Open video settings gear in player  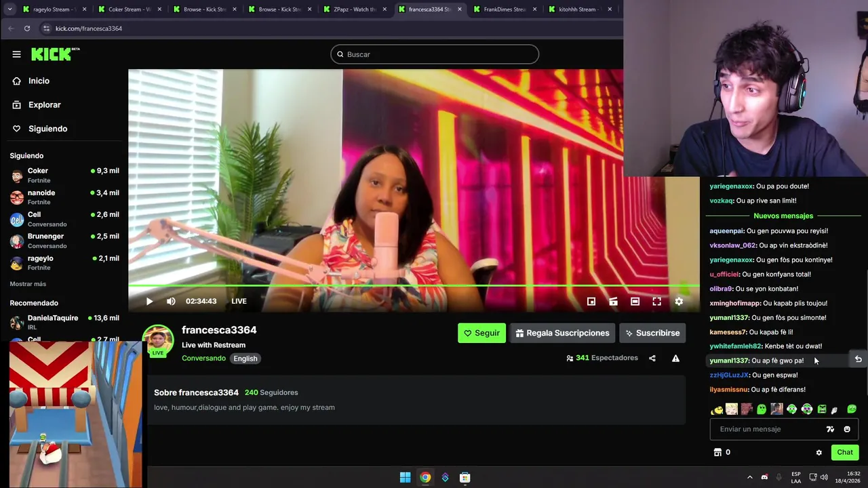click(679, 302)
